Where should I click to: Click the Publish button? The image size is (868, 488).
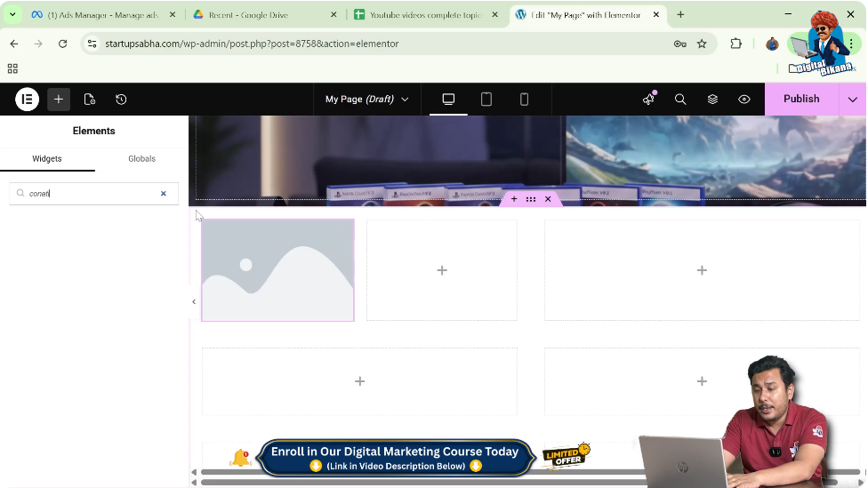[800, 100]
